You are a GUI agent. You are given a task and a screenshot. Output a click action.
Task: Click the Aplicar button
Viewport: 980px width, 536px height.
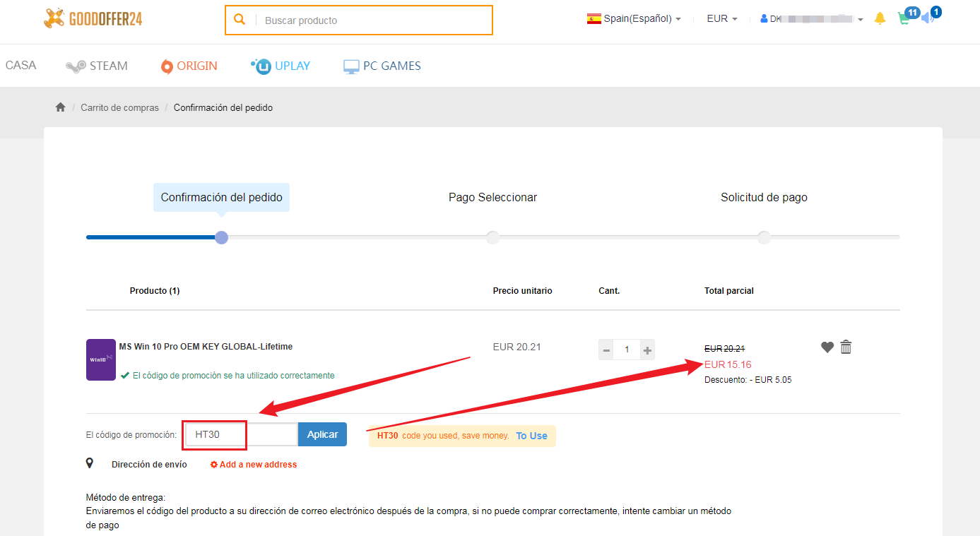click(322, 434)
